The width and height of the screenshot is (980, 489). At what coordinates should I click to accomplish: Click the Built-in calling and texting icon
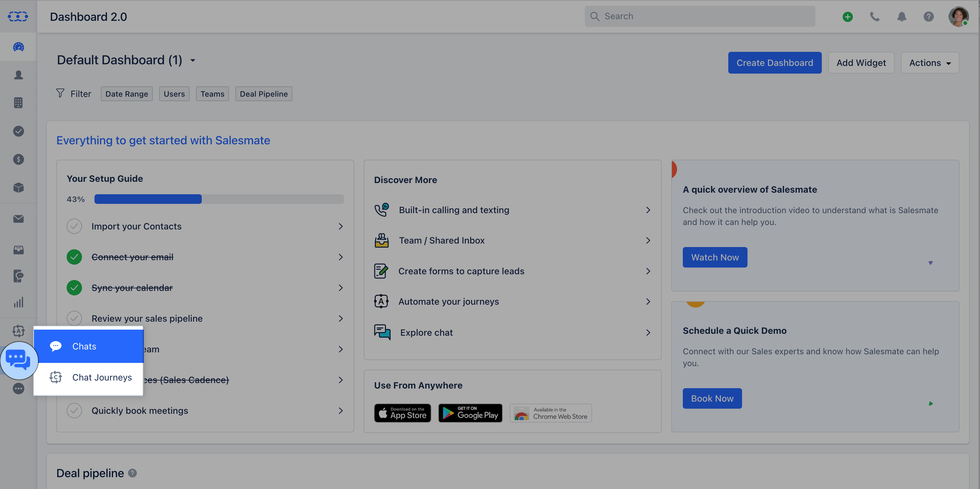[x=381, y=210]
